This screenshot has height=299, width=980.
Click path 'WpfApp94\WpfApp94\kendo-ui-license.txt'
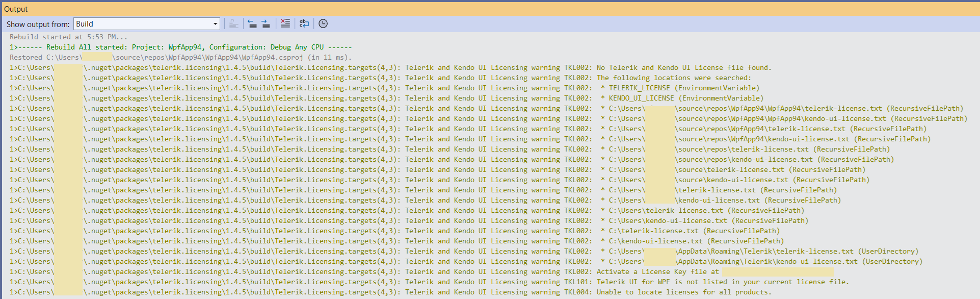808,118
